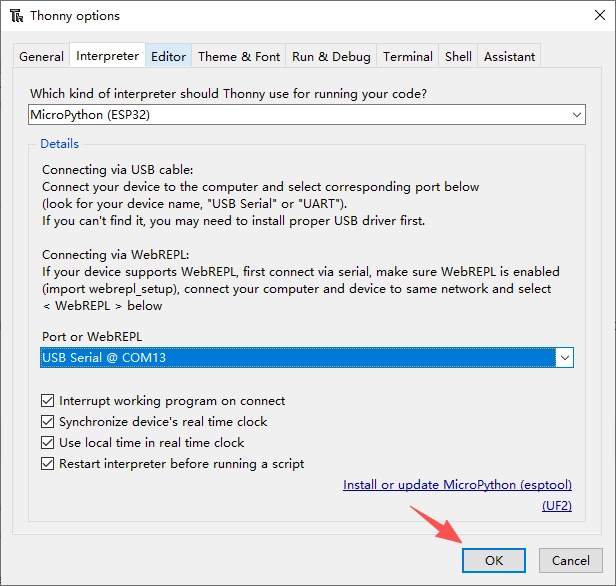The height and width of the screenshot is (586, 616).
Task: Confirm settings with the OK button
Action: point(494,560)
